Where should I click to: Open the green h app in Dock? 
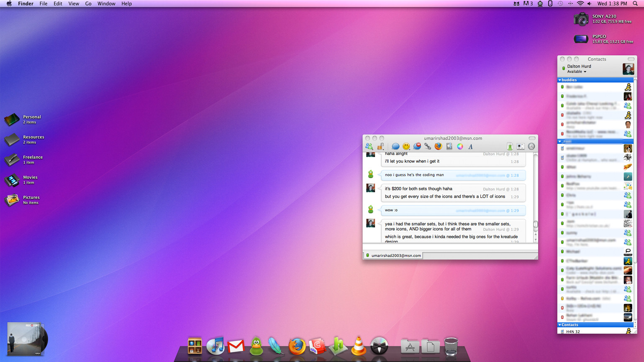338,346
